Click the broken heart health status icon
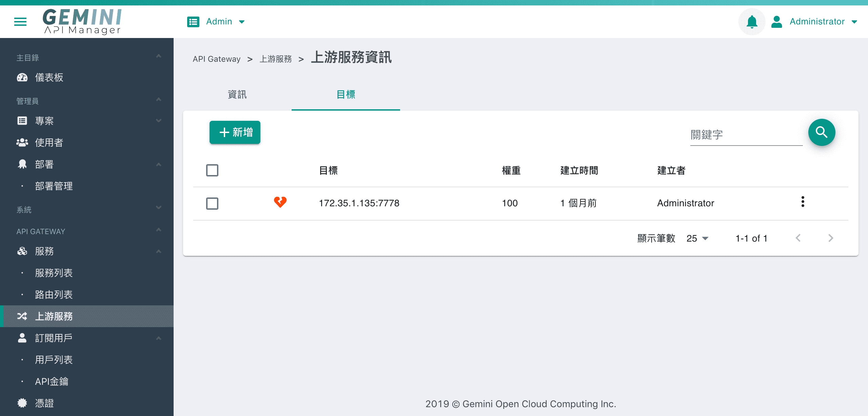The height and width of the screenshot is (416, 868). [x=280, y=202]
